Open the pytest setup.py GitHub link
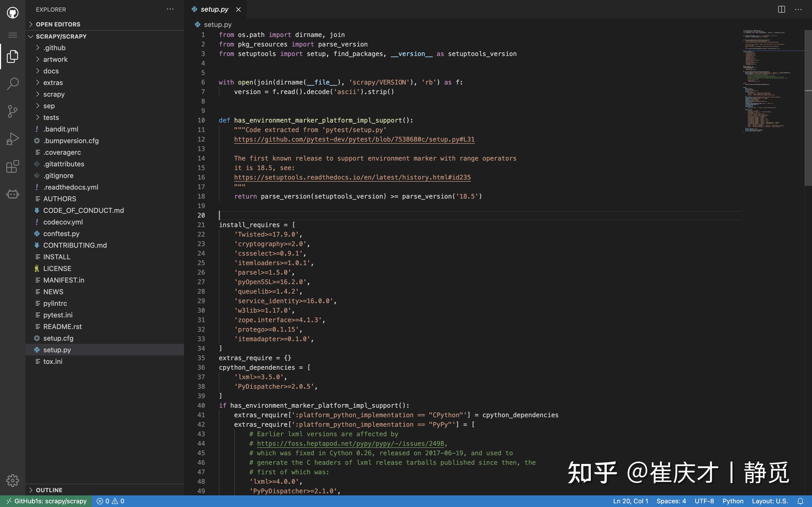The height and width of the screenshot is (507, 812). point(354,139)
